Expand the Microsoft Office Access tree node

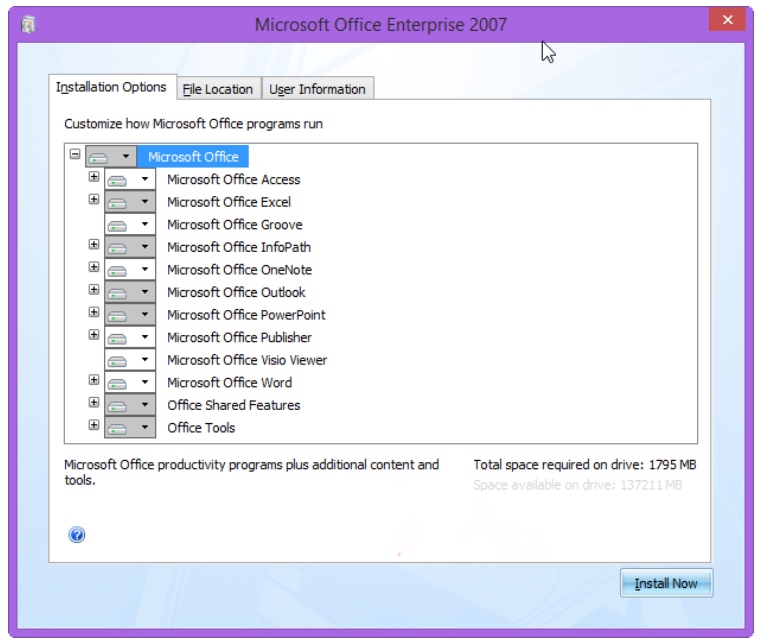click(x=94, y=177)
